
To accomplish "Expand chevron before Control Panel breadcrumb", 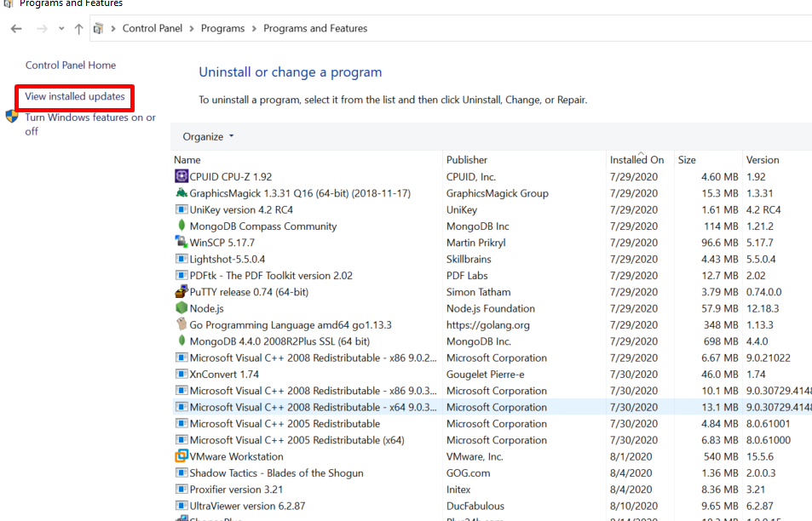I will [112, 28].
